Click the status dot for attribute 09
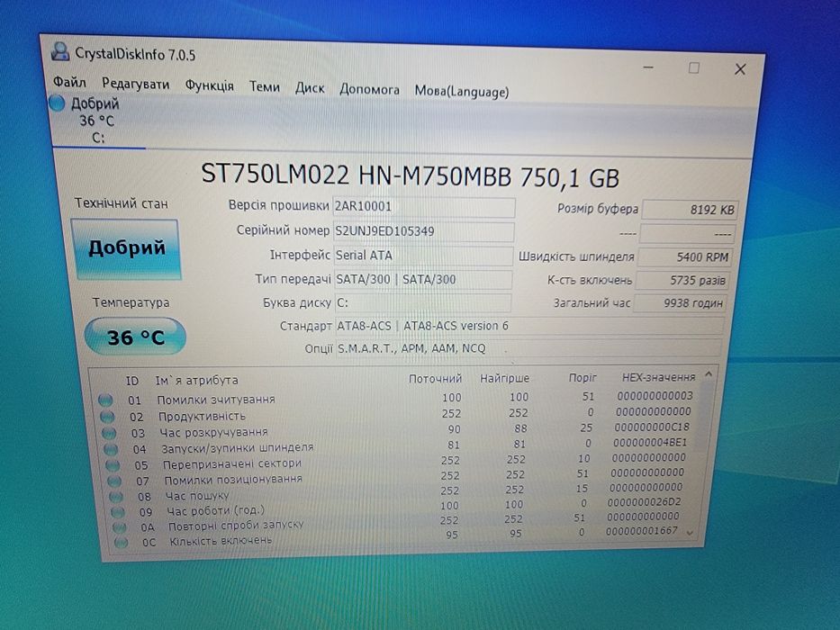 click(118, 512)
